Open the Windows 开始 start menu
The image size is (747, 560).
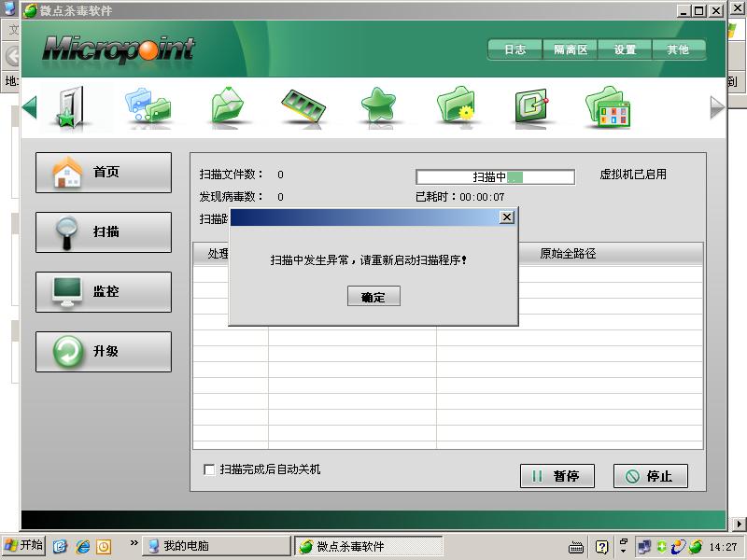click(23, 546)
